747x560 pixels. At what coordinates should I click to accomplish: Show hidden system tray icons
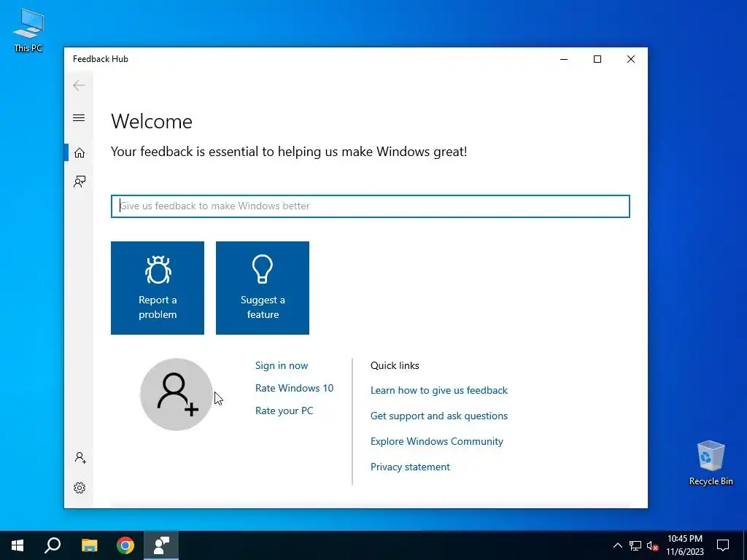(x=617, y=545)
